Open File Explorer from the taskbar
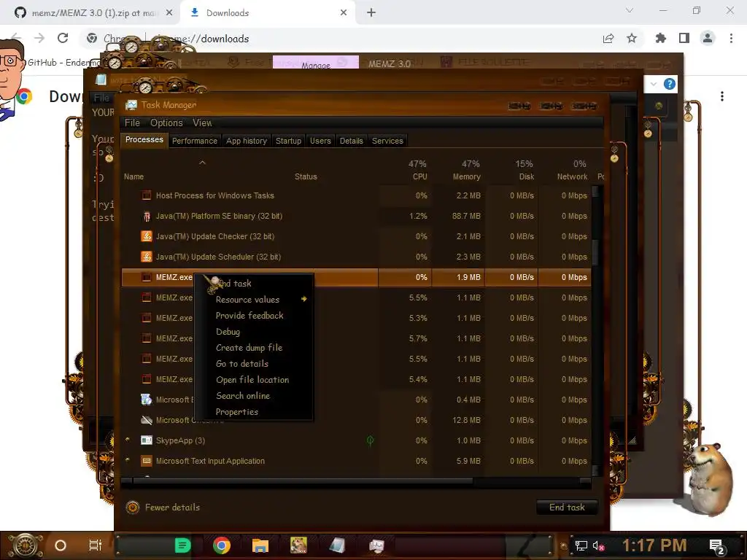747x560 pixels. click(260, 545)
